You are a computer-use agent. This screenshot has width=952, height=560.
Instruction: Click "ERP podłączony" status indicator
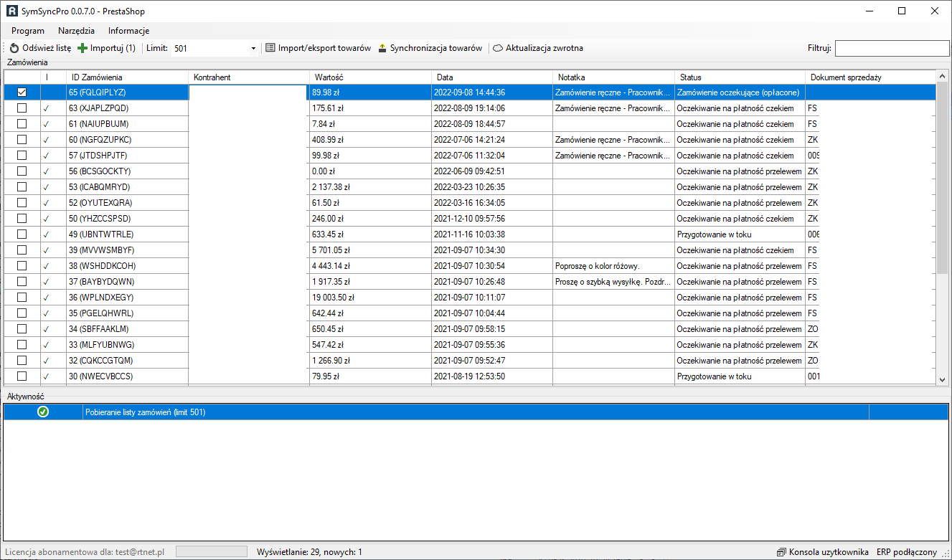point(907,552)
